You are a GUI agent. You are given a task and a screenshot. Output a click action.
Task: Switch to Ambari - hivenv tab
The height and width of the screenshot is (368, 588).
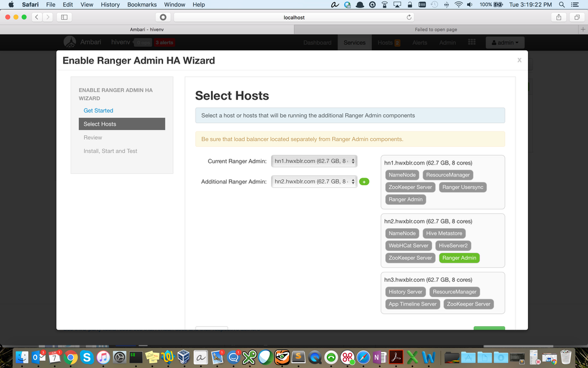point(147,29)
